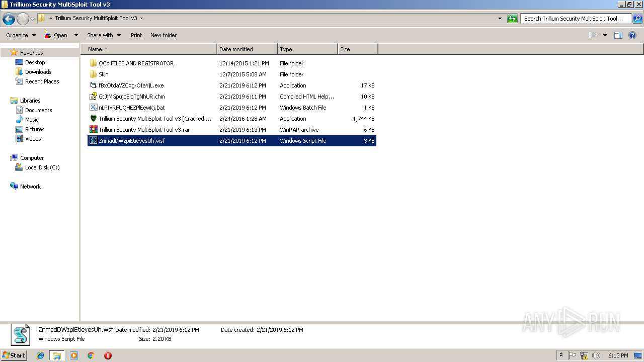Screen dimensions: 644x362
Task: Select the MultiSploit Tool v3.rar archive icon
Action: [x=93, y=130]
